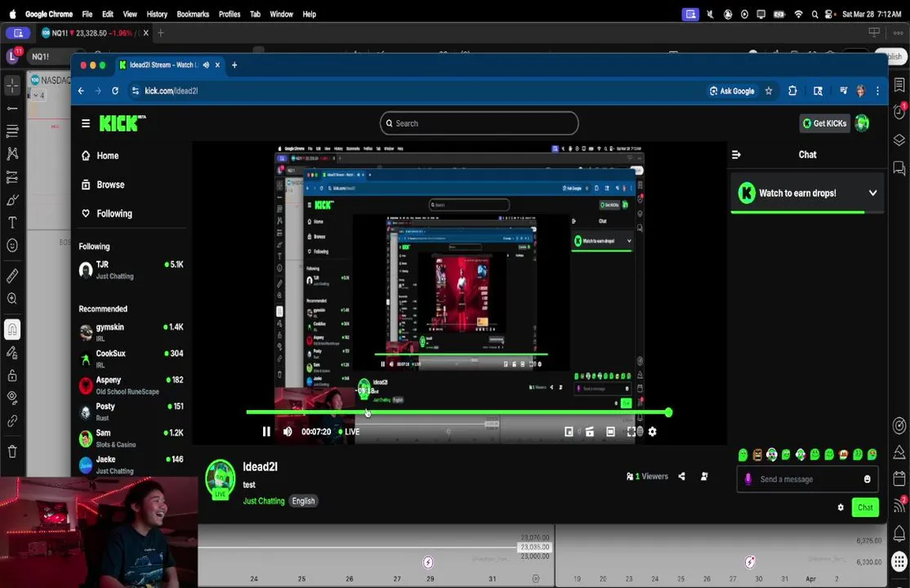910x588 pixels.
Task: Open Chrome extensions puzzle icon
Action: 792,91
